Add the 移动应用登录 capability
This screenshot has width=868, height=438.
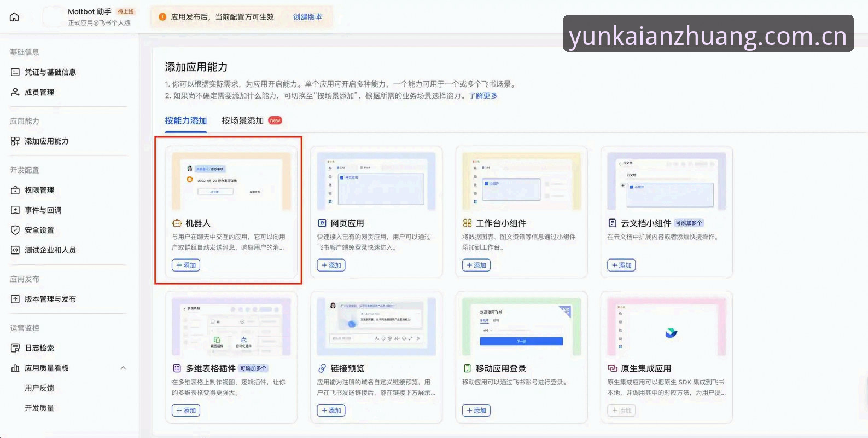(x=476, y=410)
